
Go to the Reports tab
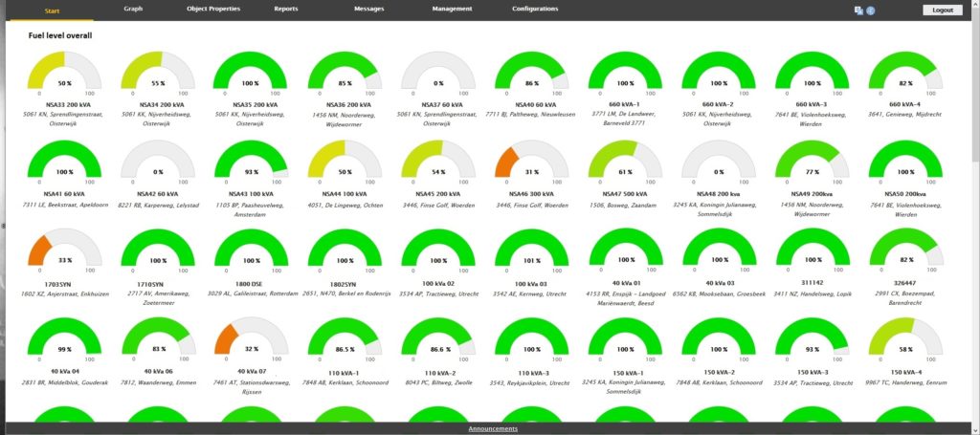pyautogui.click(x=285, y=10)
